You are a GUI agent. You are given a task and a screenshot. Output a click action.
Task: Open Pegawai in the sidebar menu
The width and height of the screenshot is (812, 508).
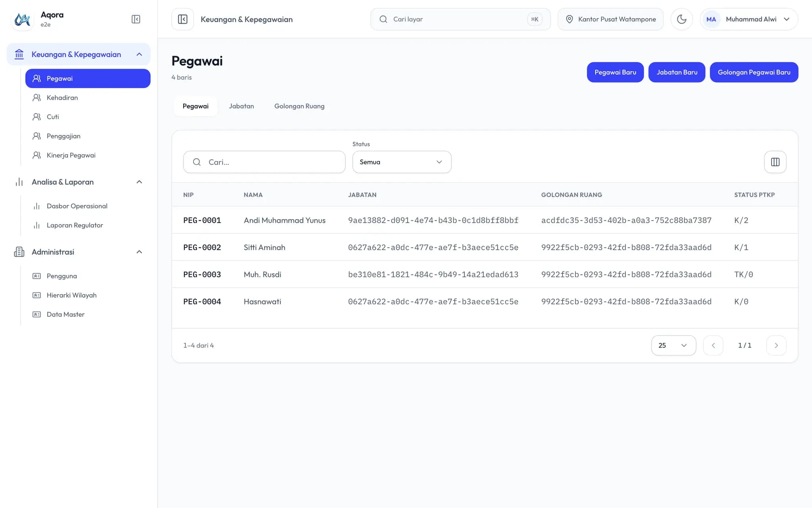point(88,79)
